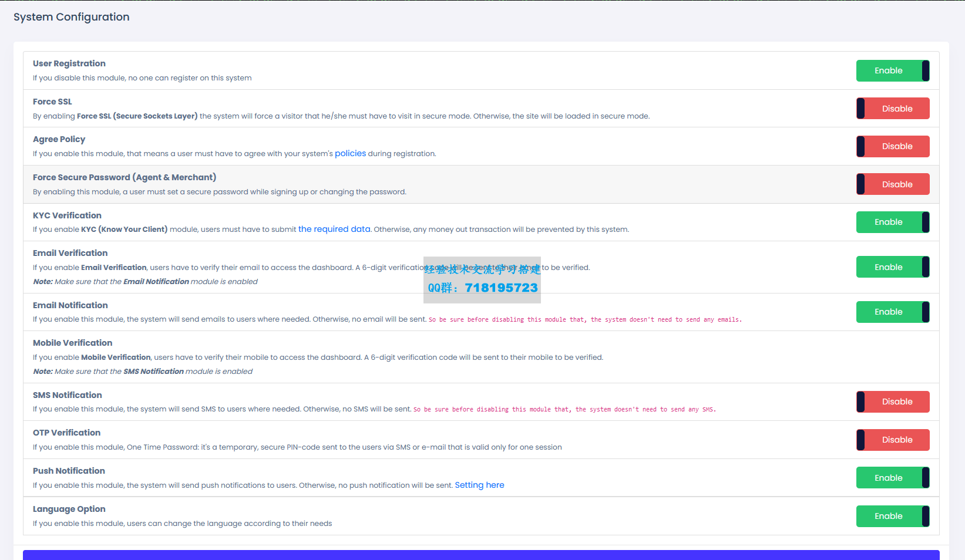
Task: Toggle Force Secure Password module switch
Action: (892, 184)
